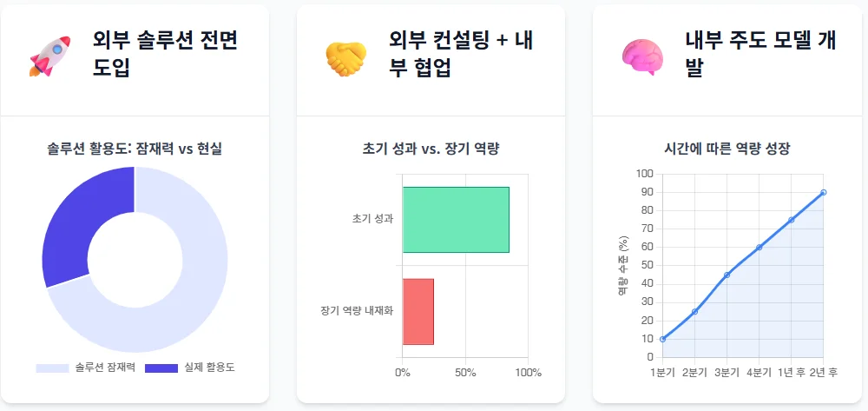Click the 외부 솔루션 전면 도입 card title
This screenshot has height=411, width=868.
point(165,54)
